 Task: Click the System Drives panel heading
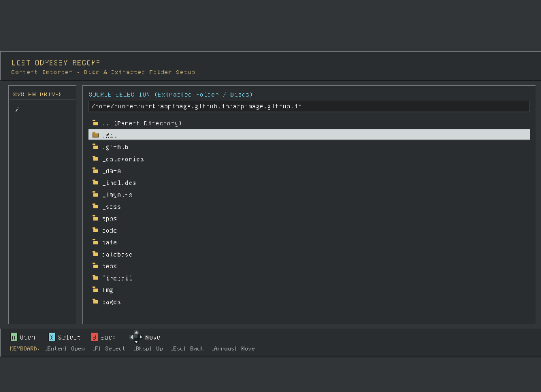(37, 94)
